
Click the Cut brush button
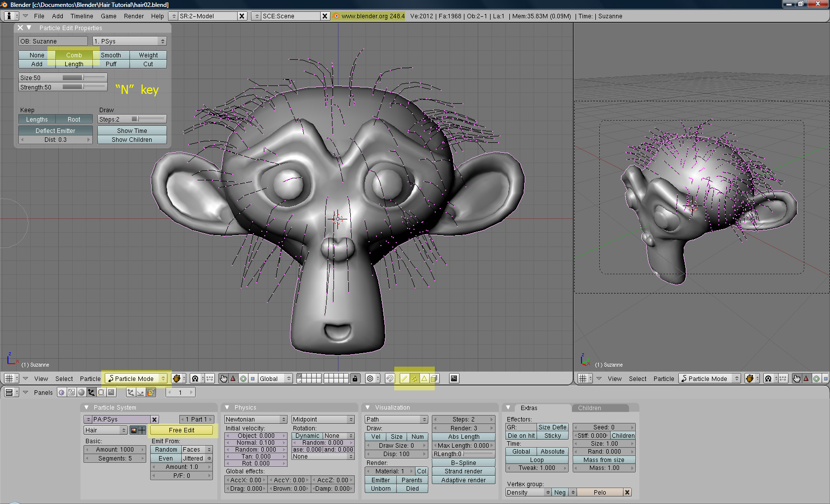[x=148, y=64]
